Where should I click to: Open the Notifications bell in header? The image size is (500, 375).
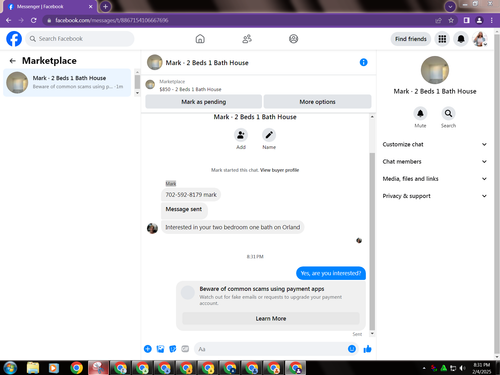pyautogui.click(x=461, y=39)
